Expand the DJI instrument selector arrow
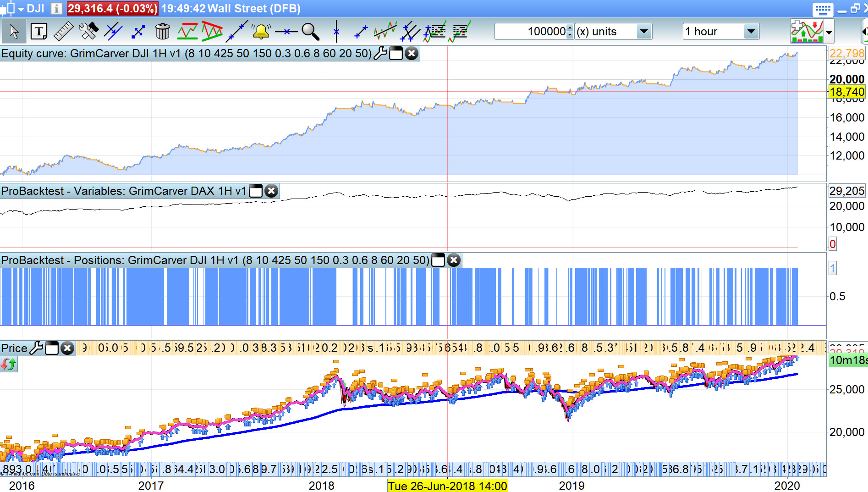The image size is (868, 492). coord(21,9)
